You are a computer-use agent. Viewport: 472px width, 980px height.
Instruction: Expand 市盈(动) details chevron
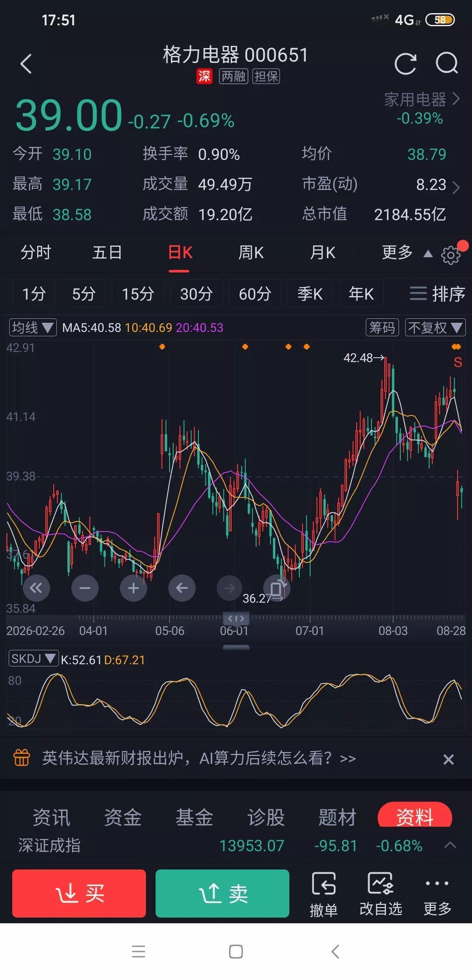point(456,187)
